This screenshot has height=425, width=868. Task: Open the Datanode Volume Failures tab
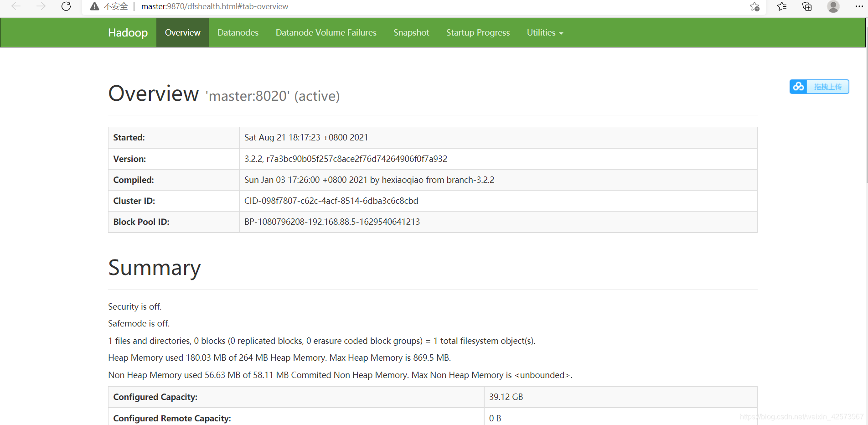click(326, 32)
